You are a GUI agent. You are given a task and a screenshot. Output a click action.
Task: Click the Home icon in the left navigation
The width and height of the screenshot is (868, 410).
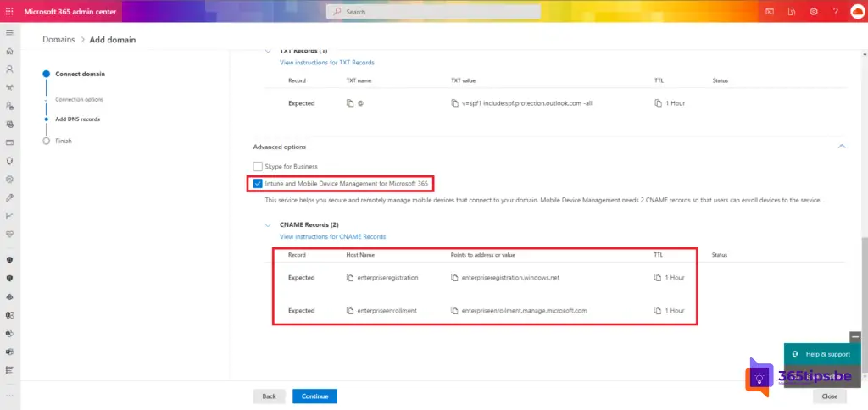9,51
